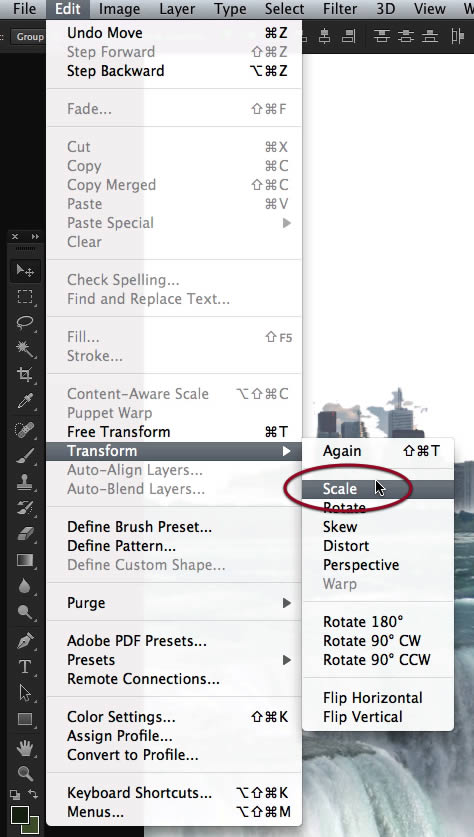This screenshot has height=837, width=474.
Task: Open Adobe PDF Presets
Action: tap(174, 641)
